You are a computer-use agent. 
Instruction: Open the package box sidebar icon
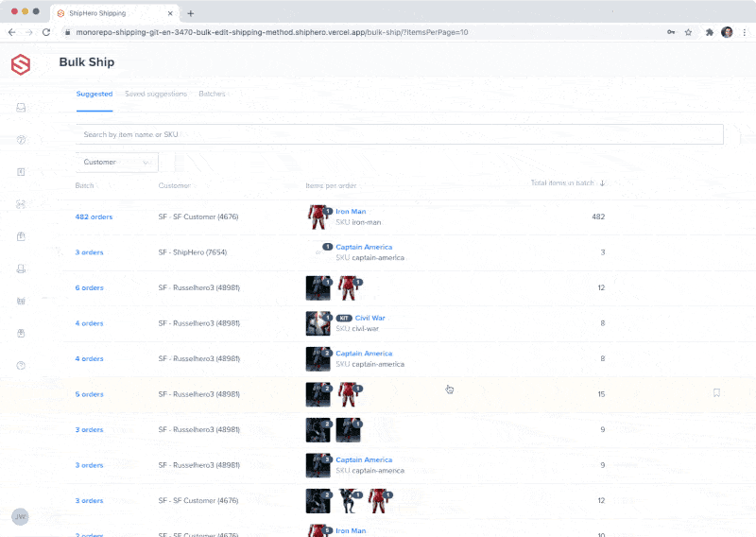[x=21, y=236]
